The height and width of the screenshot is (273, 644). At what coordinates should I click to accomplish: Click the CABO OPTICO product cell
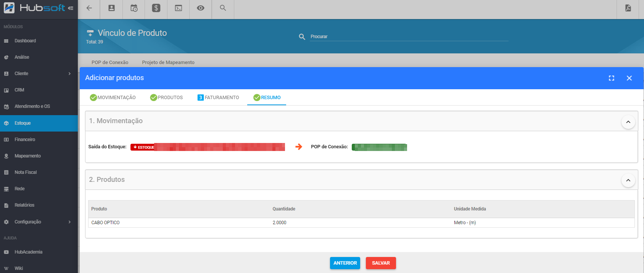point(105,223)
